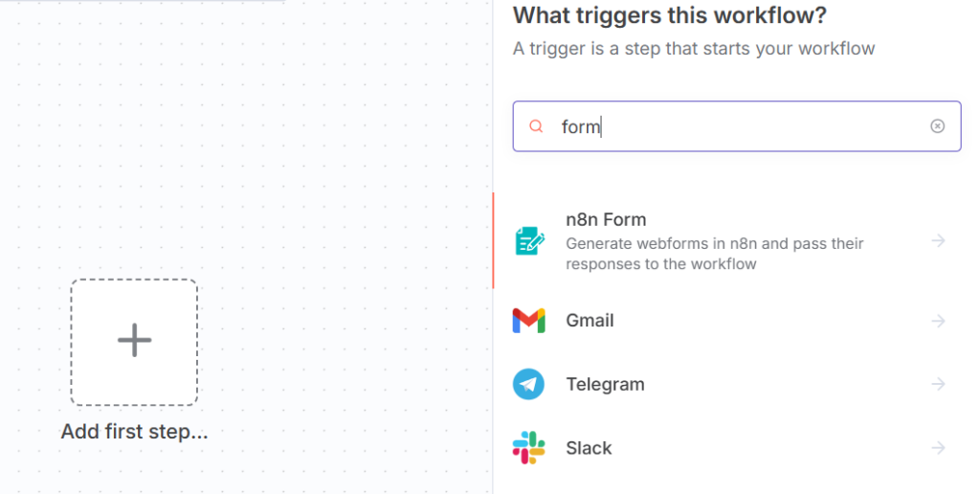Clear the search field with the X icon
Viewport: 980px width, 494px height.
[938, 126]
